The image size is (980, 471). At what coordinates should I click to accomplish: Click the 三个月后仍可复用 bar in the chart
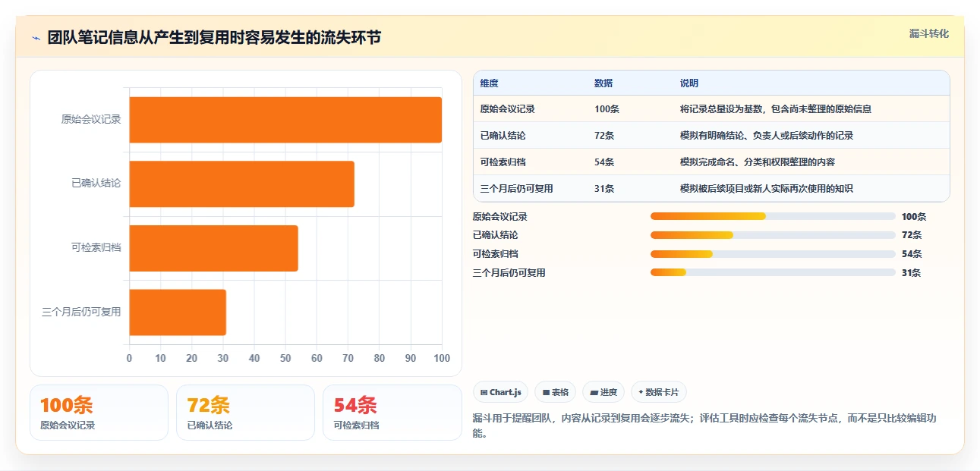[178, 312]
